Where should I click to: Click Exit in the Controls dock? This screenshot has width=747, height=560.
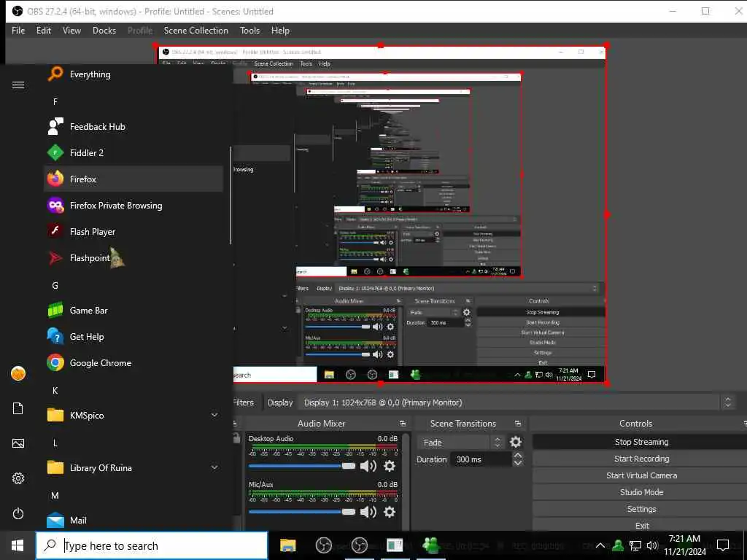coord(641,525)
